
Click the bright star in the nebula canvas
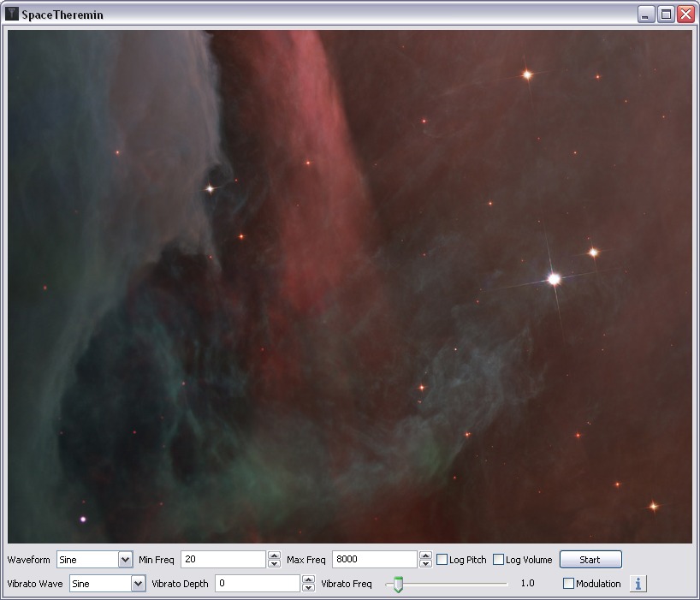(554, 279)
